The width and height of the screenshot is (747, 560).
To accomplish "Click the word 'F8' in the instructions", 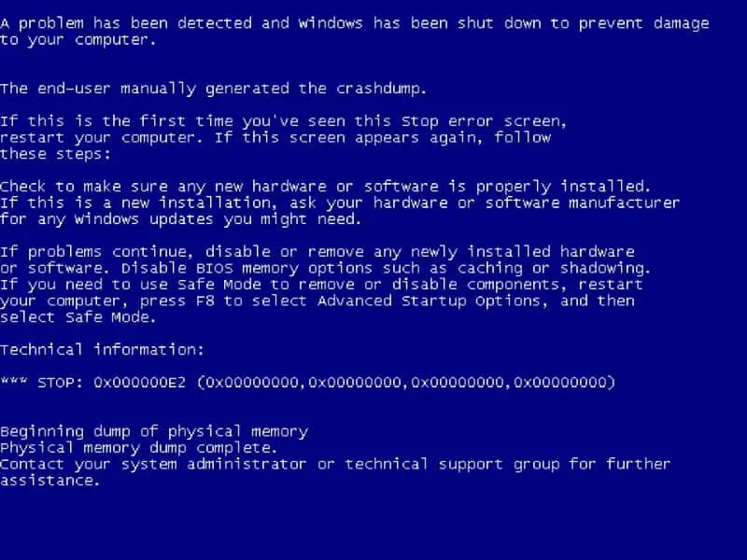I will point(204,301).
